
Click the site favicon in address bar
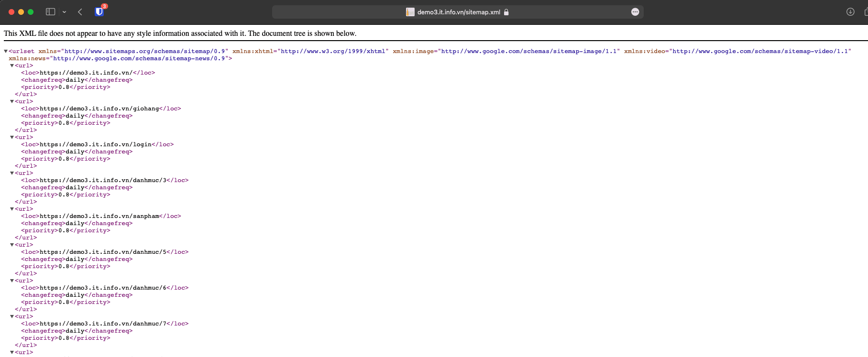(410, 12)
